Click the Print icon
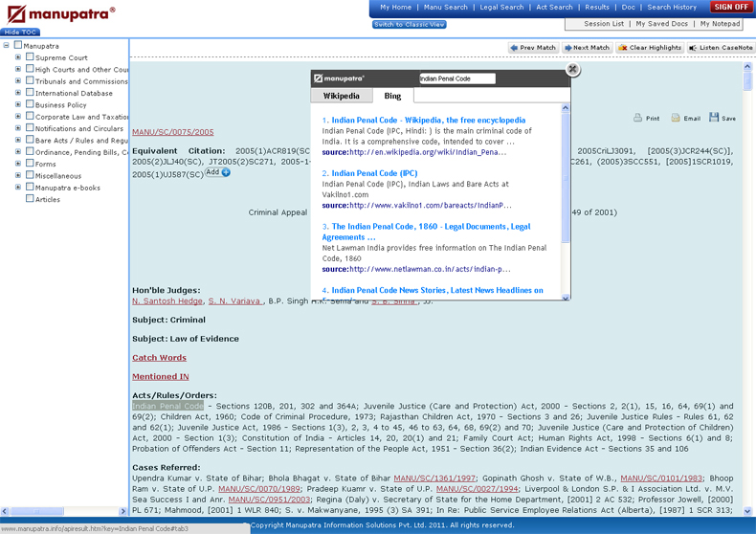Screen dimensions: 756x534 point(637,118)
